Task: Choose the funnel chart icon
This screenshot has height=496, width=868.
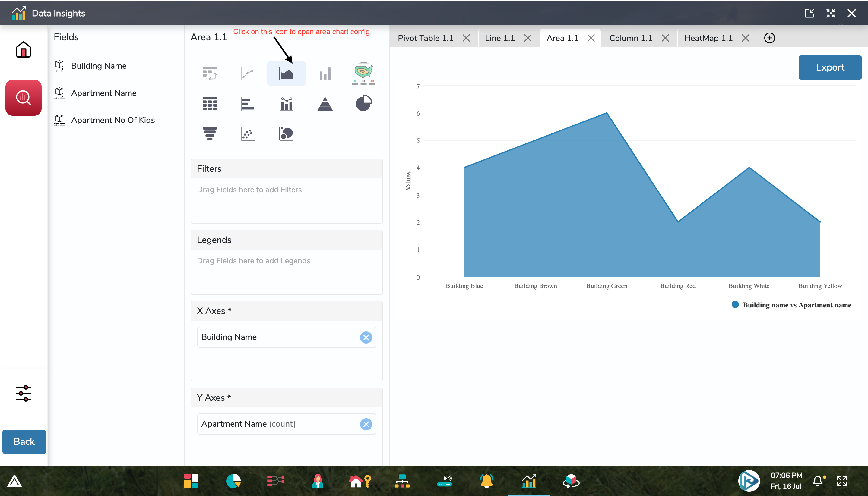Action: pyautogui.click(x=210, y=133)
